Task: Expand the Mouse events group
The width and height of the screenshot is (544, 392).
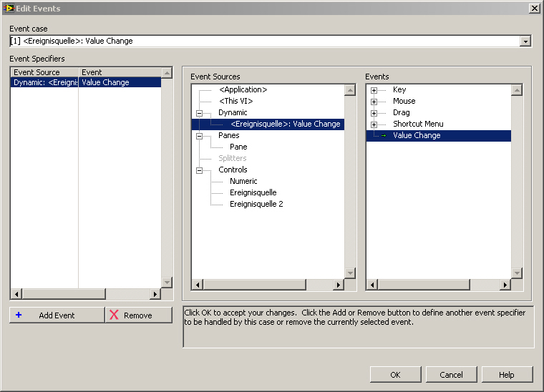Action: point(374,102)
